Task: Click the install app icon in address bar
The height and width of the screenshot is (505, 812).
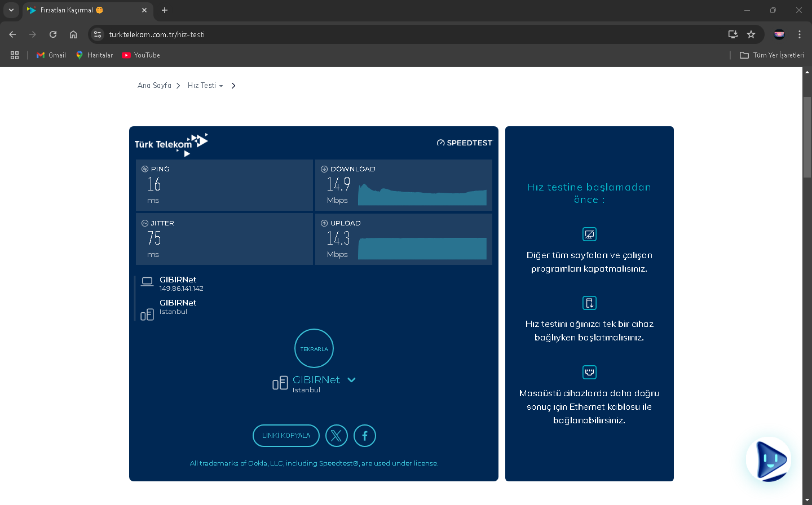Action: [x=733, y=34]
